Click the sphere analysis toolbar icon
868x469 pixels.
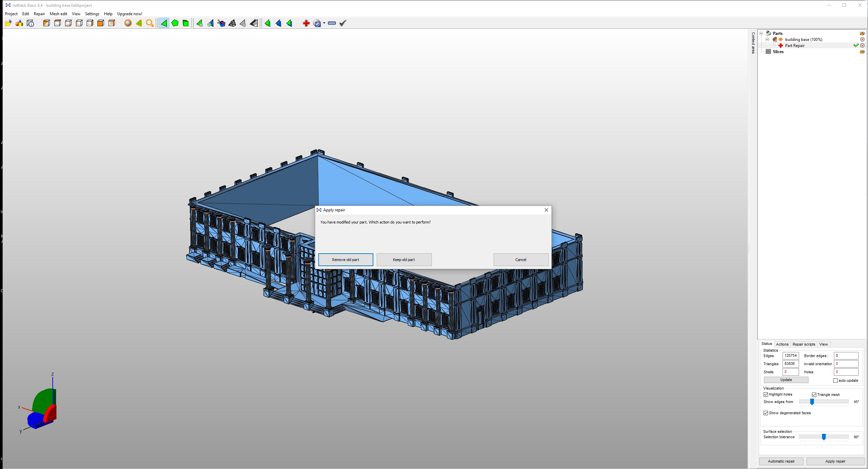click(317, 23)
